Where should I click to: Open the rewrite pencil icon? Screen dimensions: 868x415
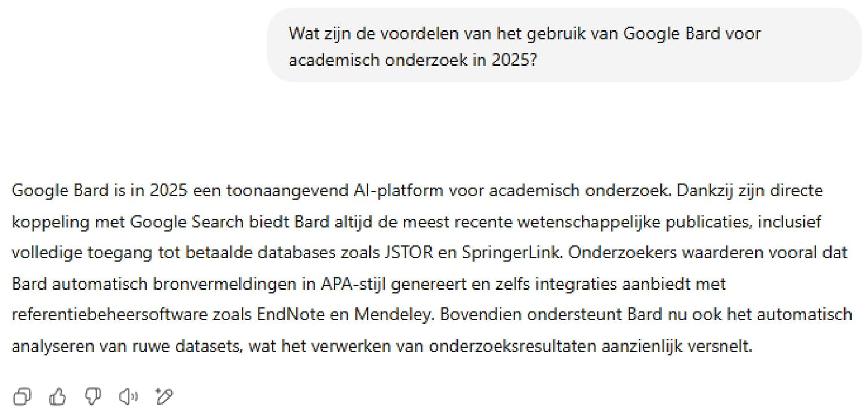(x=164, y=396)
